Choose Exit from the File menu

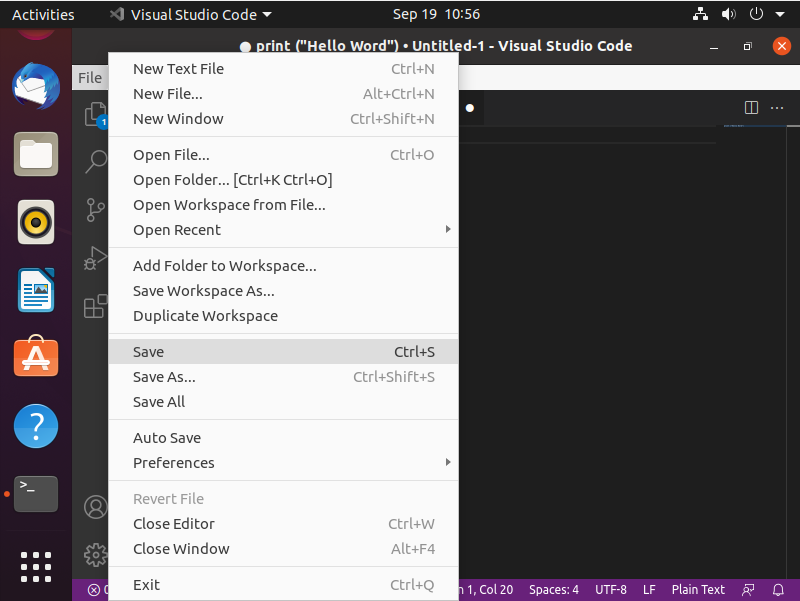(x=283, y=585)
